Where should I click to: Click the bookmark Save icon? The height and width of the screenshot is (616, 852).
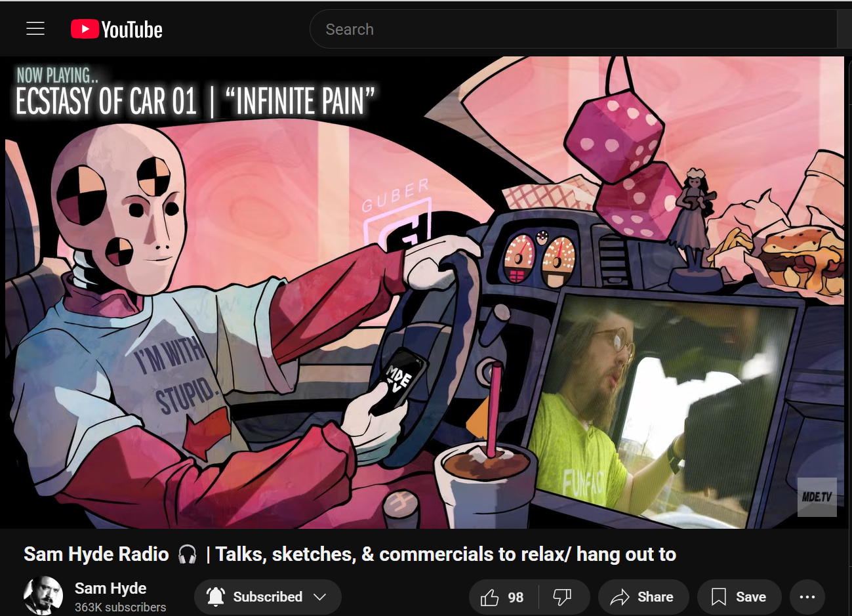[x=719, y=597]
